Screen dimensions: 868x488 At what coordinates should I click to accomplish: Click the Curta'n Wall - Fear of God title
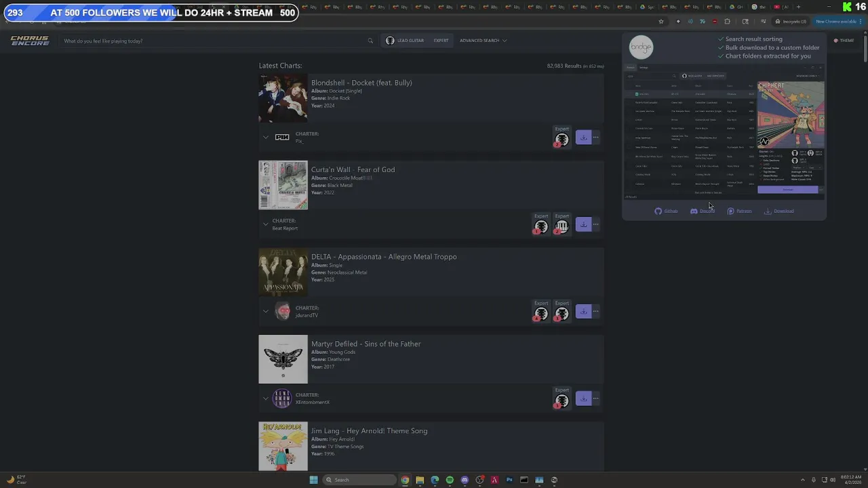point(353,169)
